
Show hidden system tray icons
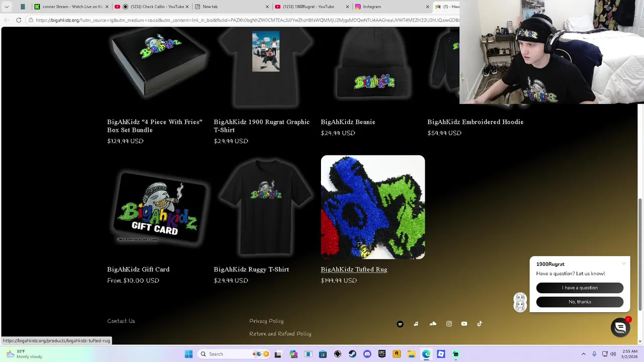pos(583,354)
